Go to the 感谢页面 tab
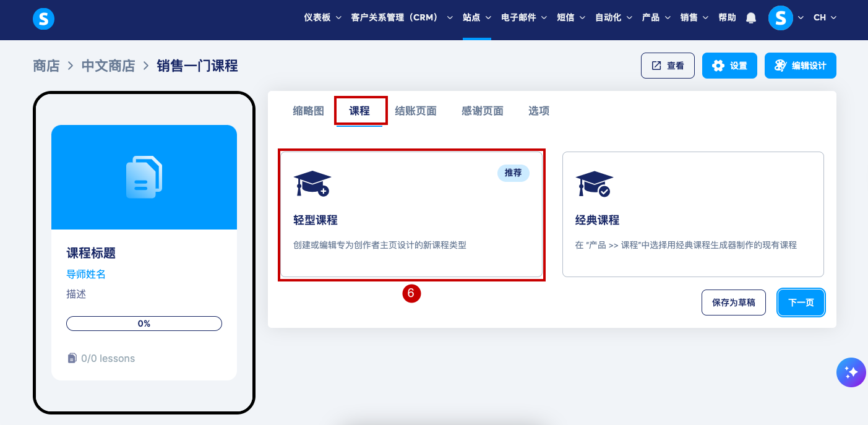This screenshot has height=425, width=868. tap(483, 111)
